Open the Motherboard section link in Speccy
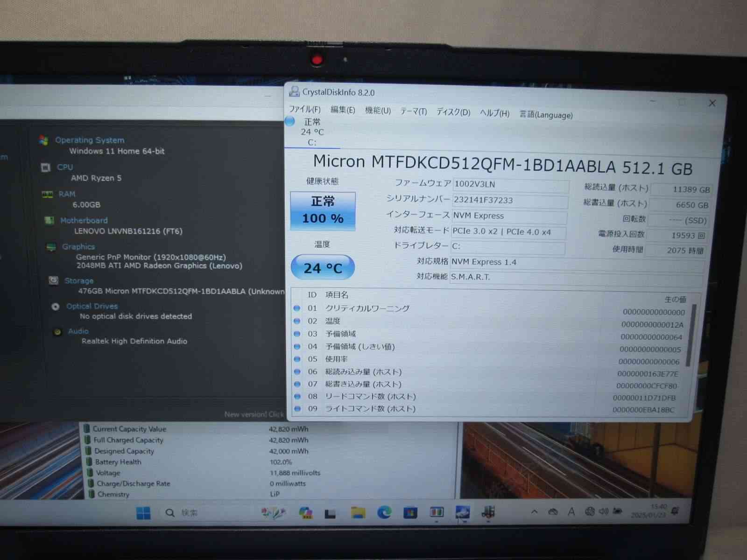 84,220
